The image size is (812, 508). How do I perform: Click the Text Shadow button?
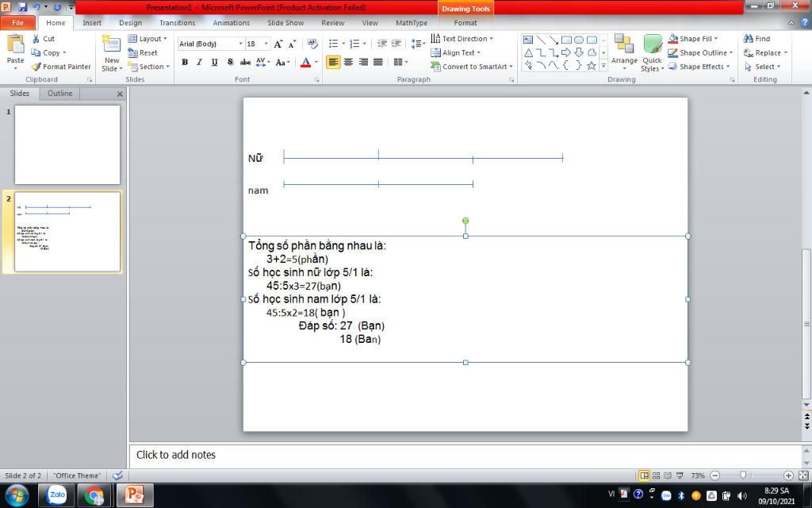[x=230, y=62]
